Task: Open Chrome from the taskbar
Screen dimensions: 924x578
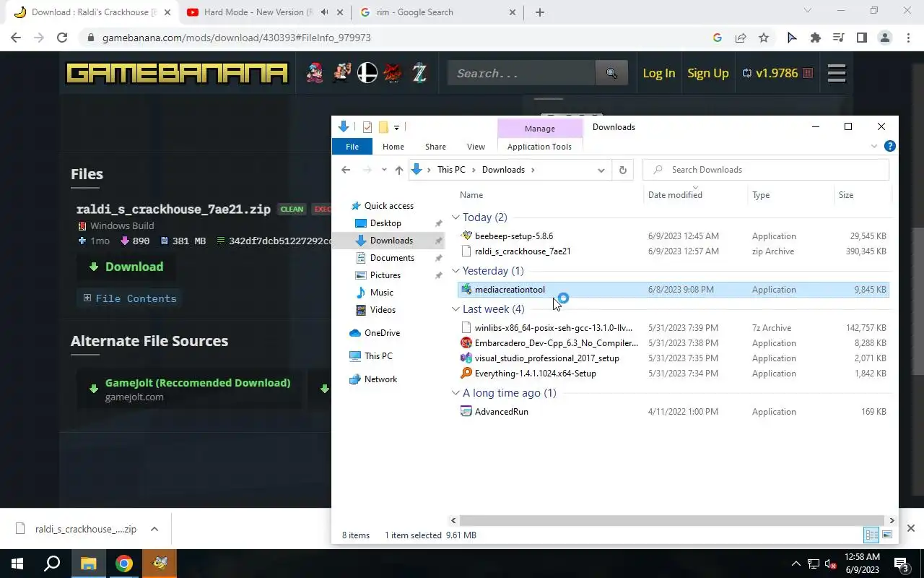Action: [x=124, y=564]
